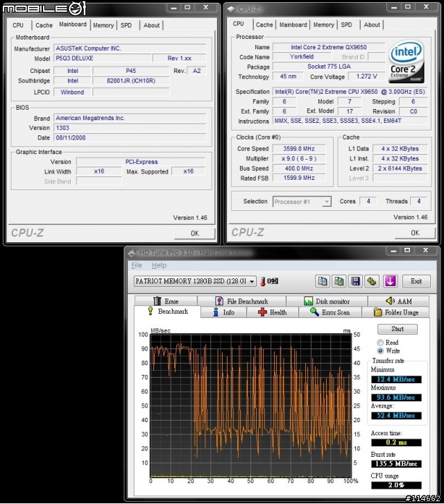Open the Cache tab in left CPU-Z window
Viewport: 444px width, 504px height.
click(44, 25)
